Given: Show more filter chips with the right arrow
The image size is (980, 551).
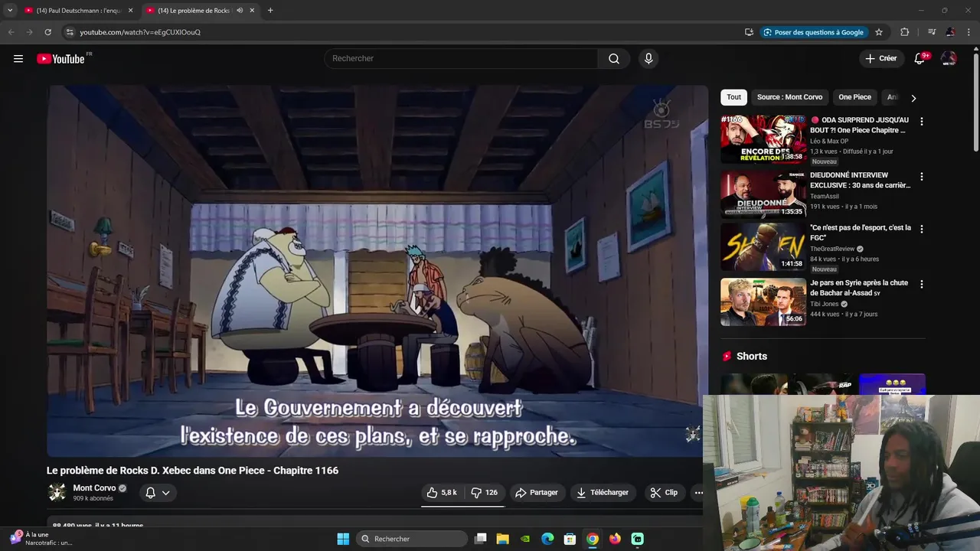Looking at the screenshot, I should pyautogui.click(x=913, y=98).
